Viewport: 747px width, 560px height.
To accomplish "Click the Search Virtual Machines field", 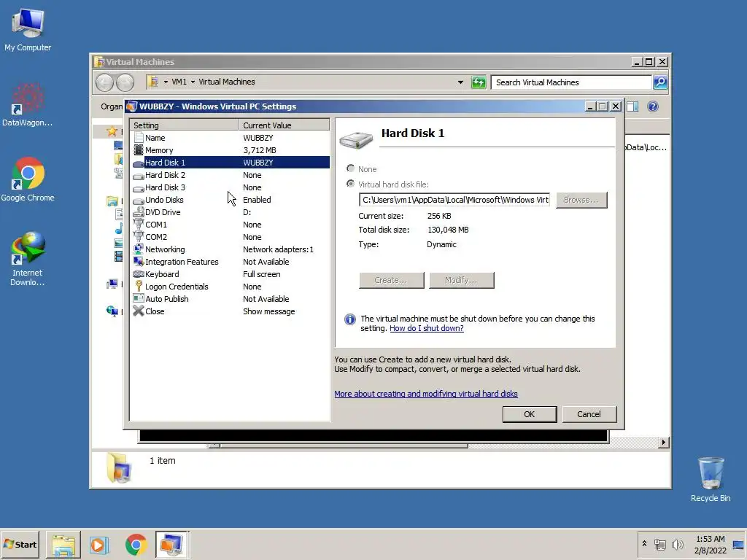I will tap(570, 82).
